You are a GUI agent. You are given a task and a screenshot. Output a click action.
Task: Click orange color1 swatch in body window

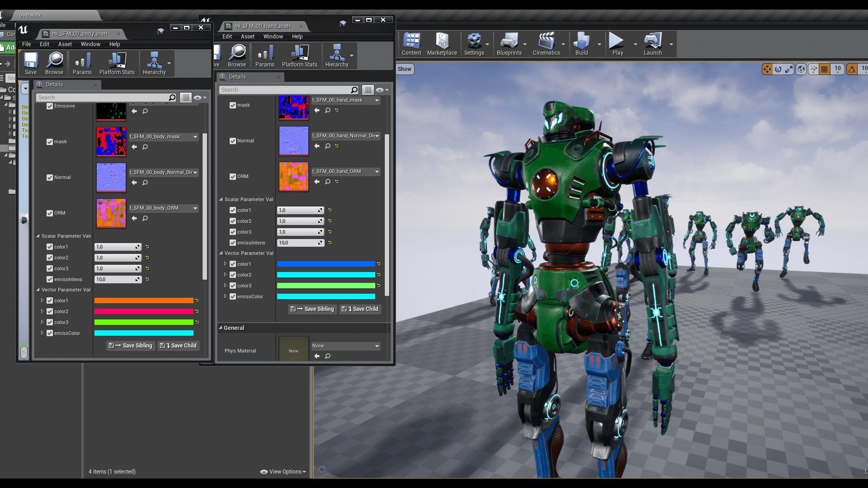144,300
